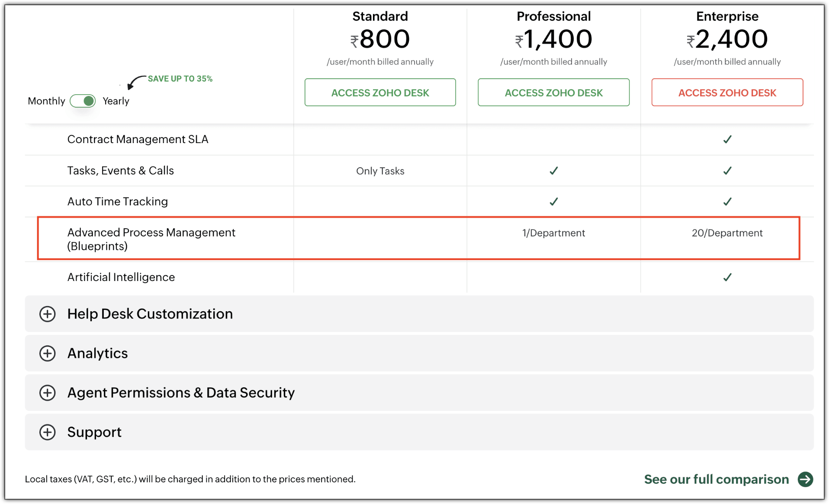Open the Help Desk Customization section
The image size is (829, 504).
point(150,314)
